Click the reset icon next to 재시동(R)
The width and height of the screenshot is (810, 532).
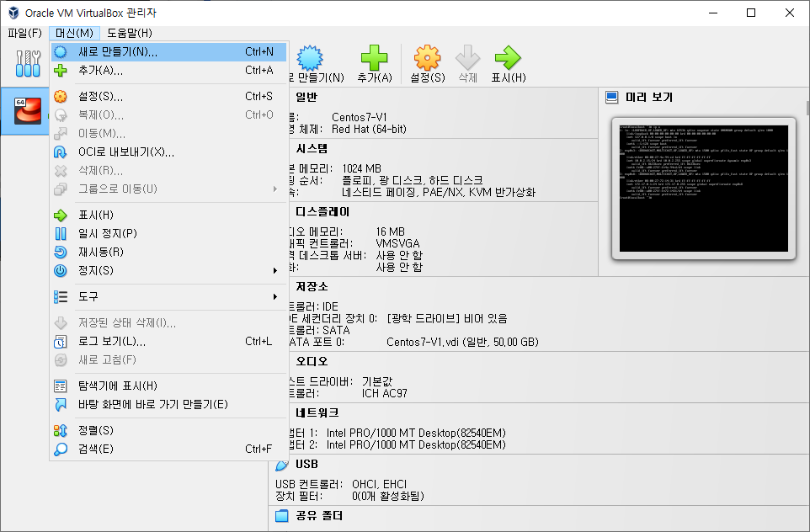click(x=61, y=252)
